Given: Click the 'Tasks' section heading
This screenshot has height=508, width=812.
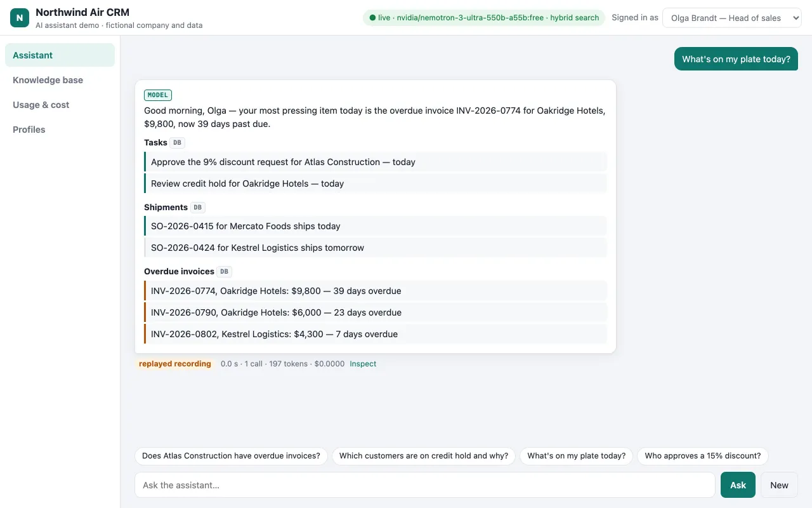Looking at the screenshot, I should (x=155, y=143).
